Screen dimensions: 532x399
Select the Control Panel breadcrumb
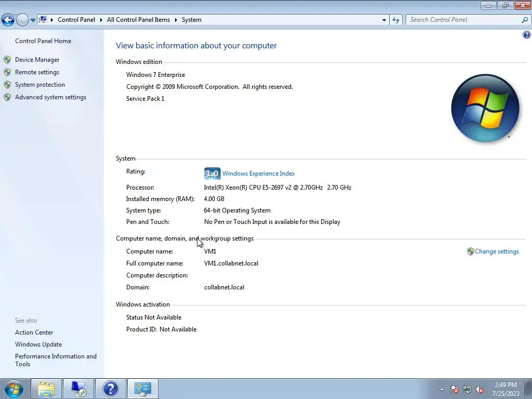coord(76,20)
